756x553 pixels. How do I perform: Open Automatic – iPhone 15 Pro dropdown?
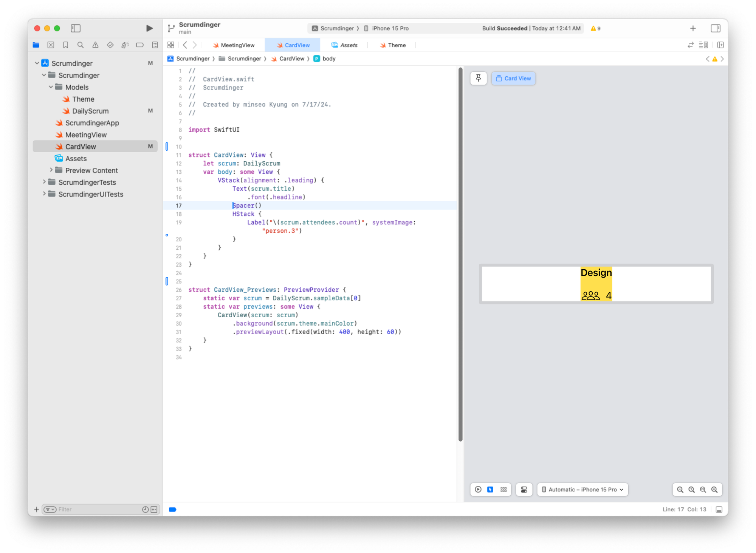click(x=582, y=490)
